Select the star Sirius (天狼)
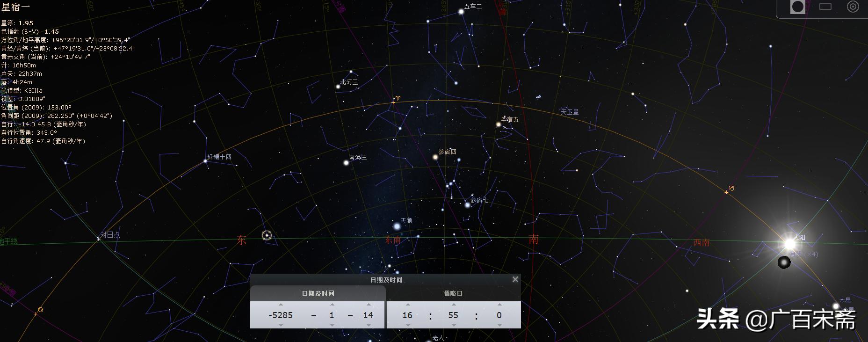868x342 pixels. tap(397, 226)
